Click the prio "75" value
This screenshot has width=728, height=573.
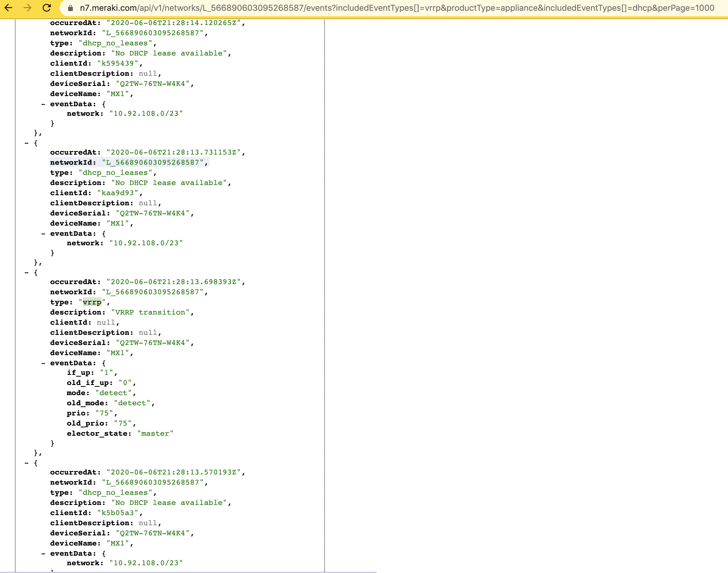coord(104,413)
